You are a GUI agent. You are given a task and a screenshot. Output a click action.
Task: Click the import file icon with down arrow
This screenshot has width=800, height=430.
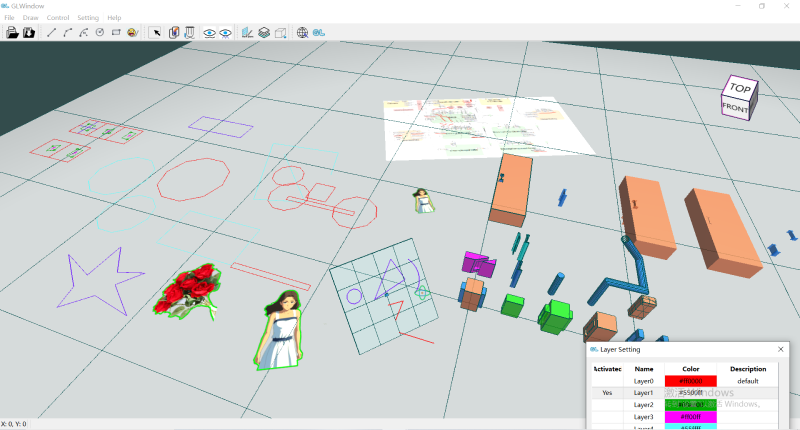coord(29,32)
